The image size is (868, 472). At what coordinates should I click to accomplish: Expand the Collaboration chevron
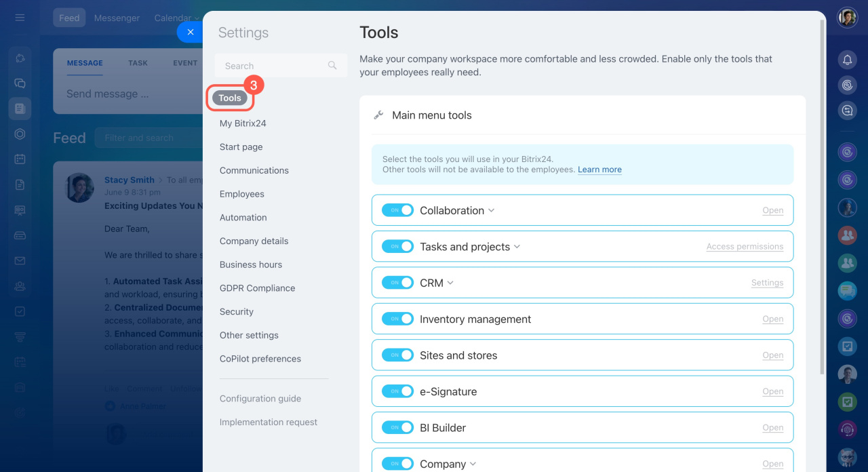[492, 210]
